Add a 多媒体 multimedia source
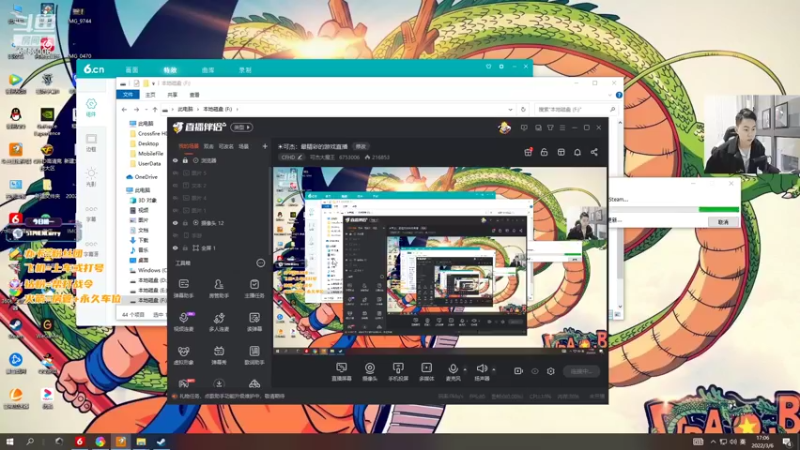This screenshot has width=800, height=450. (426, 371)
